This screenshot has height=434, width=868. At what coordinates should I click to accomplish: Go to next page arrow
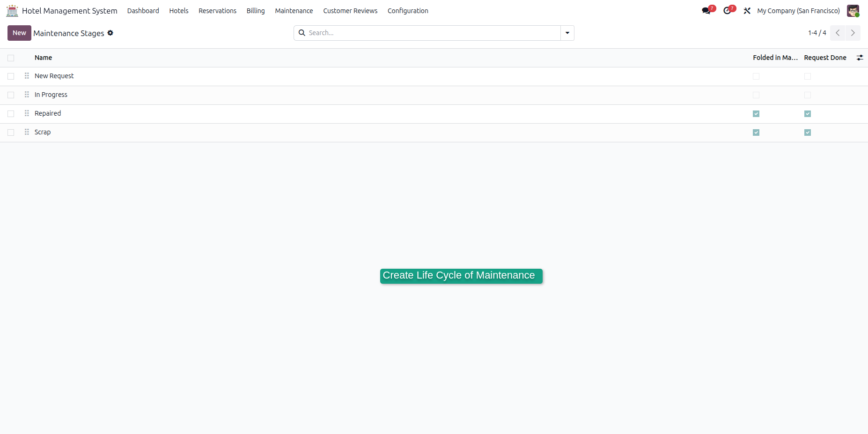coord(853,33)
